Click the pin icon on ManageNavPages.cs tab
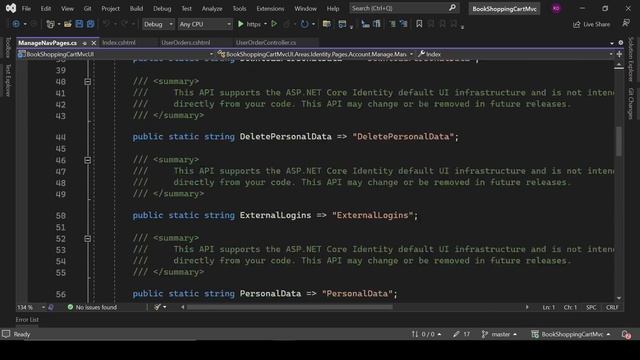Screen dimensions: 640x360 pos(84,43)
